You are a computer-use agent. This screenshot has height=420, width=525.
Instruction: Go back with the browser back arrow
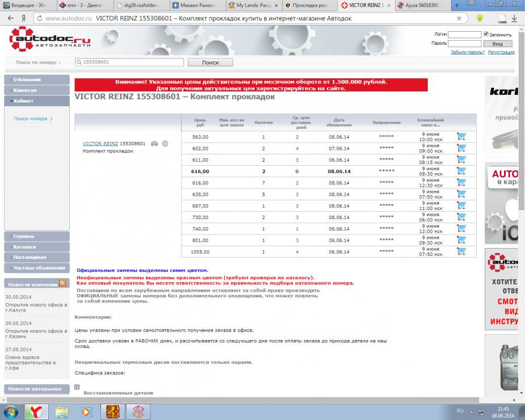(x=11, y=18)
